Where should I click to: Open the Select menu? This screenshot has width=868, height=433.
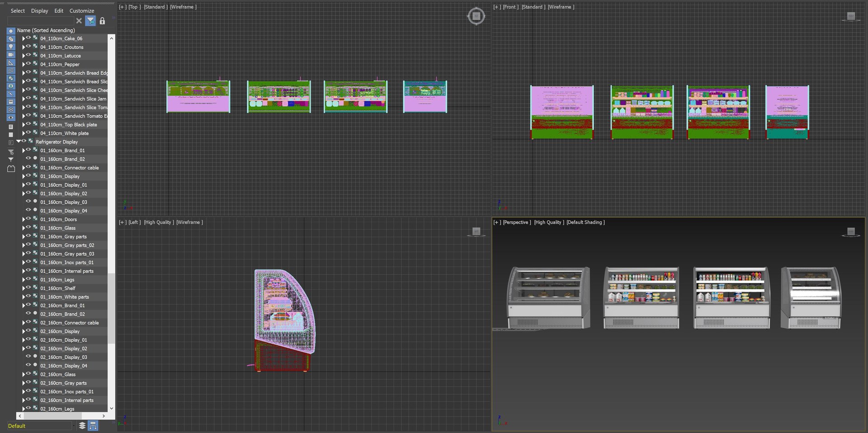[x=18, y=10]
